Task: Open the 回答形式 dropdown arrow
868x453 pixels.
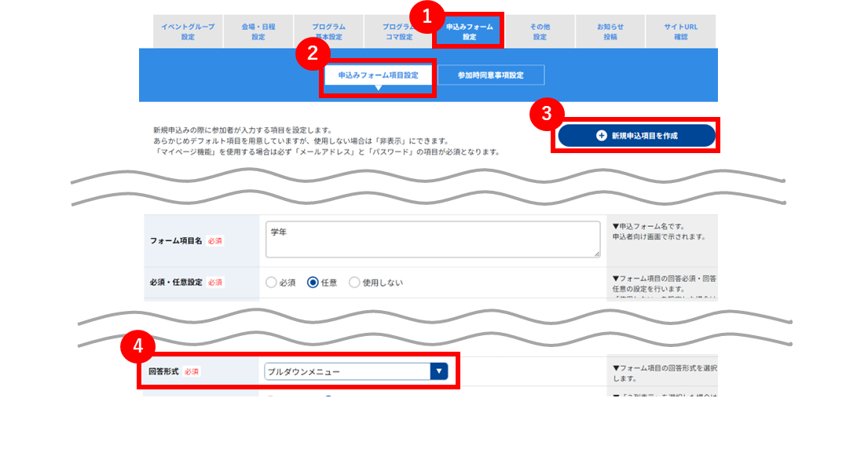Action: click(439, 371)
